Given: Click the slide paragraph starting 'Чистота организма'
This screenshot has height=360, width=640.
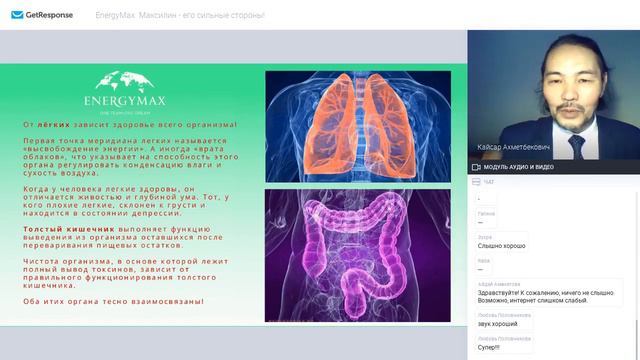Looking at the screenshot, I should [x=126, y=273].
